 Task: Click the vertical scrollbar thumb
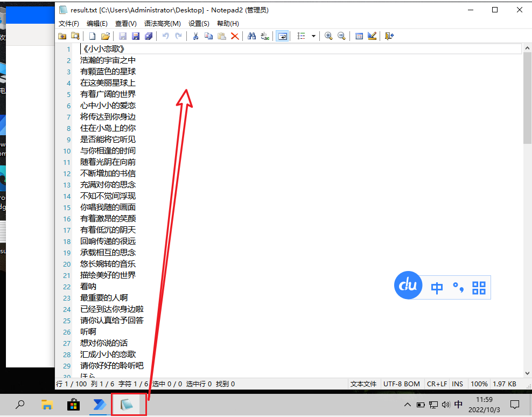(527, 99)
